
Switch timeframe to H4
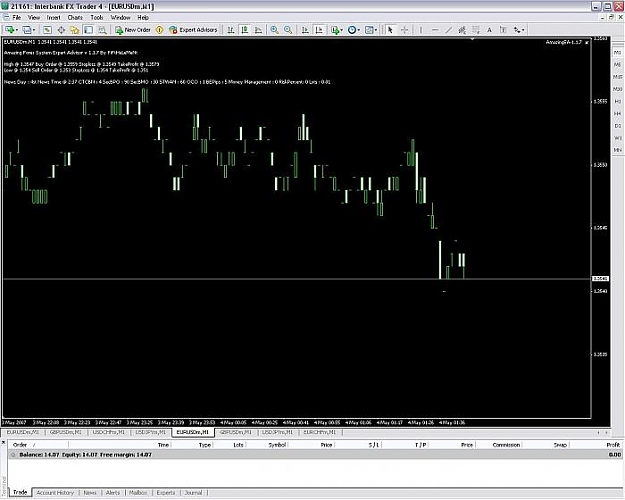point(617,114)
